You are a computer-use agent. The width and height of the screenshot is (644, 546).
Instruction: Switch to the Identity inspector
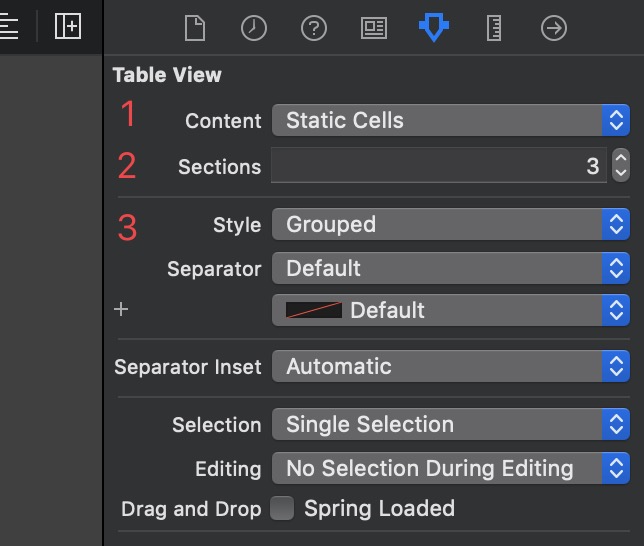tap(374, 28)
